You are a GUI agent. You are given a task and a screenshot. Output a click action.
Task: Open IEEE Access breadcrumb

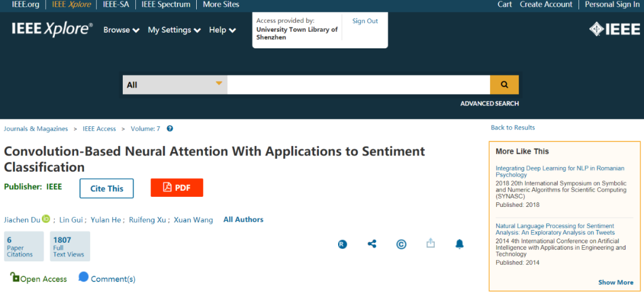(100, 129)
